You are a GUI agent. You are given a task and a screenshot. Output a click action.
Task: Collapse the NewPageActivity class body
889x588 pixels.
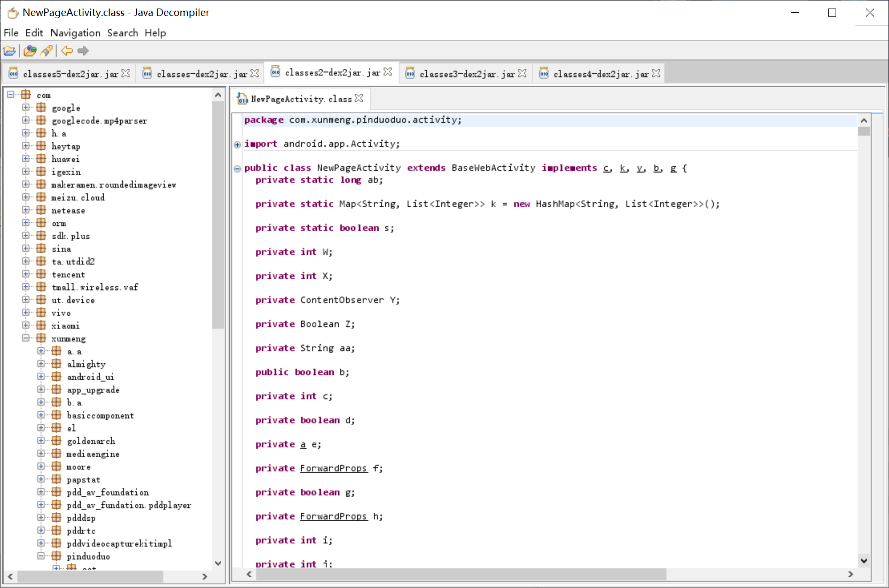pos(237,169)
